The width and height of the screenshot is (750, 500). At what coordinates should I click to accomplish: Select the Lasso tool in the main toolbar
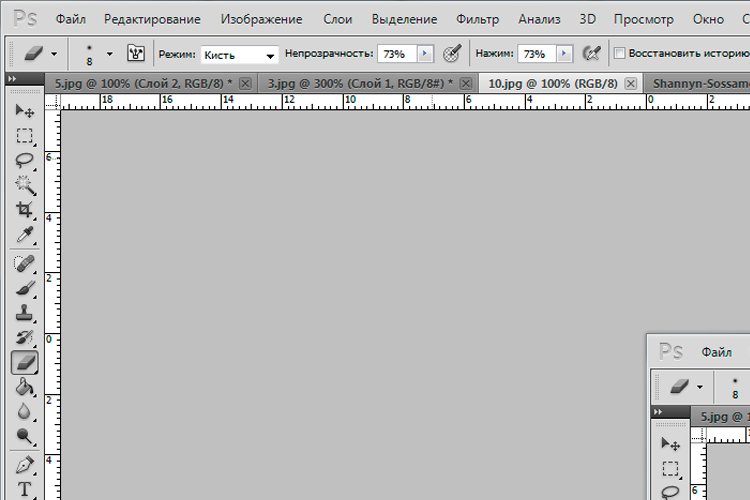click(24, 161)
